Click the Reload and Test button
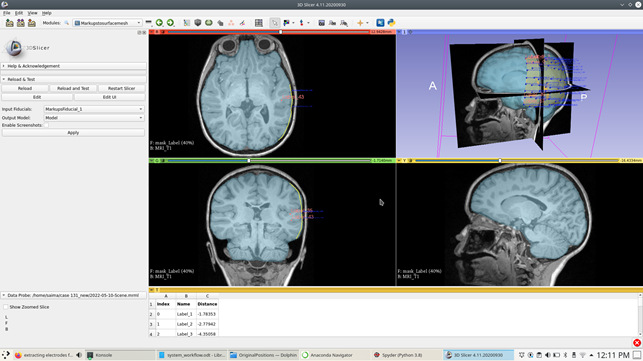 [73, 88]
